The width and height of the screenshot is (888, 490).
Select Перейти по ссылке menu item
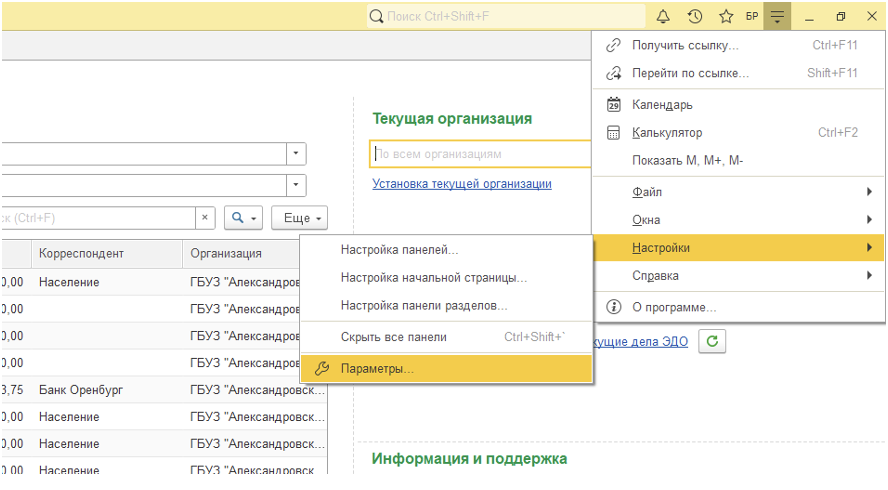click(738, 73)
